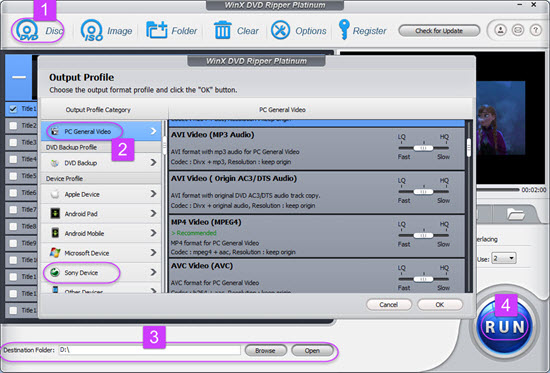Viewport: 550px width, 373px height.
Task: Select the Apple Device category label
Action: [x=82, y=194]
